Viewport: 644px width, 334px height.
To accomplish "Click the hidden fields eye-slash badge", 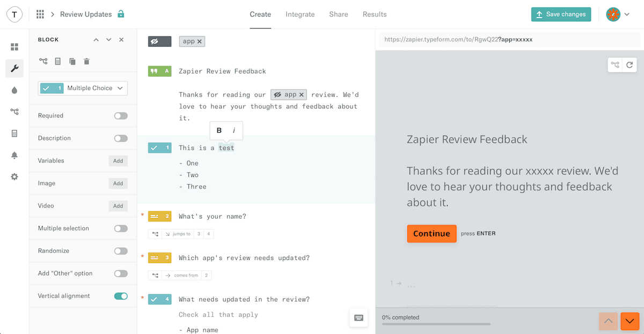I will 159,41.
